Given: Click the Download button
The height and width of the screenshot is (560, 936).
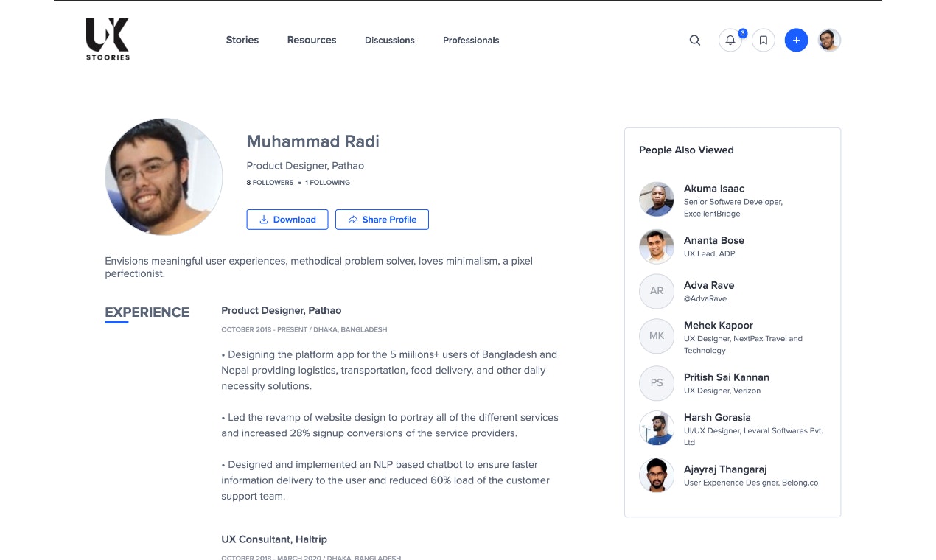Looking at the screenshot, I should (x=287, y=219).
